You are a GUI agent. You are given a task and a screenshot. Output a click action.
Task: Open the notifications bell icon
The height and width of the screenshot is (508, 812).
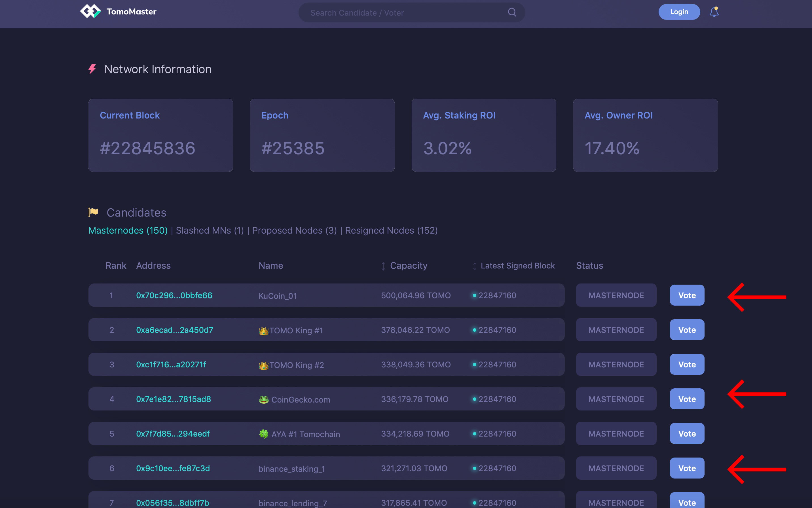click(x=714, y=12)
